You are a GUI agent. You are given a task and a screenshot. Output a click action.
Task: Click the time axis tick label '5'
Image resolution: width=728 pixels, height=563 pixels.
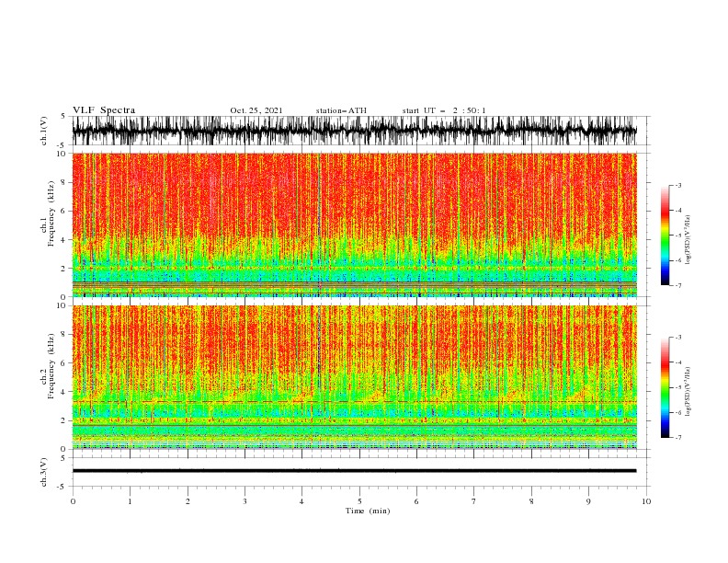359,501
